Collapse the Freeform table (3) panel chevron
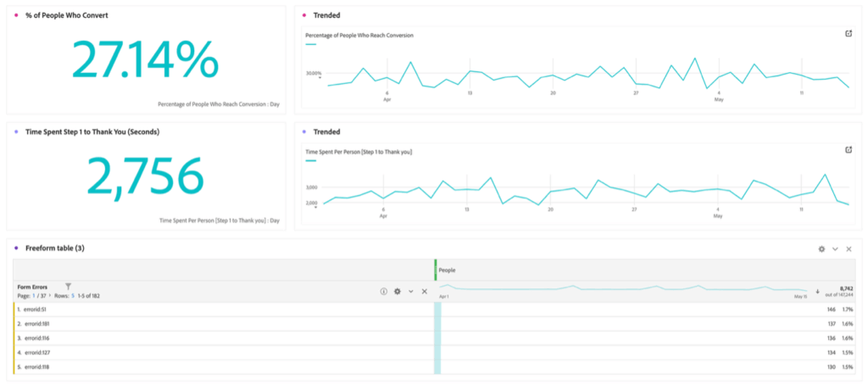The height and width of the screenshot is (391, 868). point(835,249)
